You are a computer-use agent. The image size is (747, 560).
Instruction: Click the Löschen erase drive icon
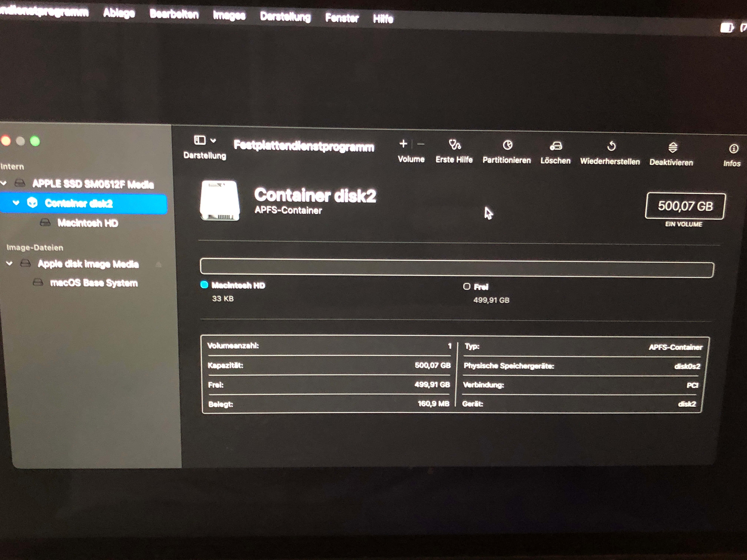tap(555, 146)
